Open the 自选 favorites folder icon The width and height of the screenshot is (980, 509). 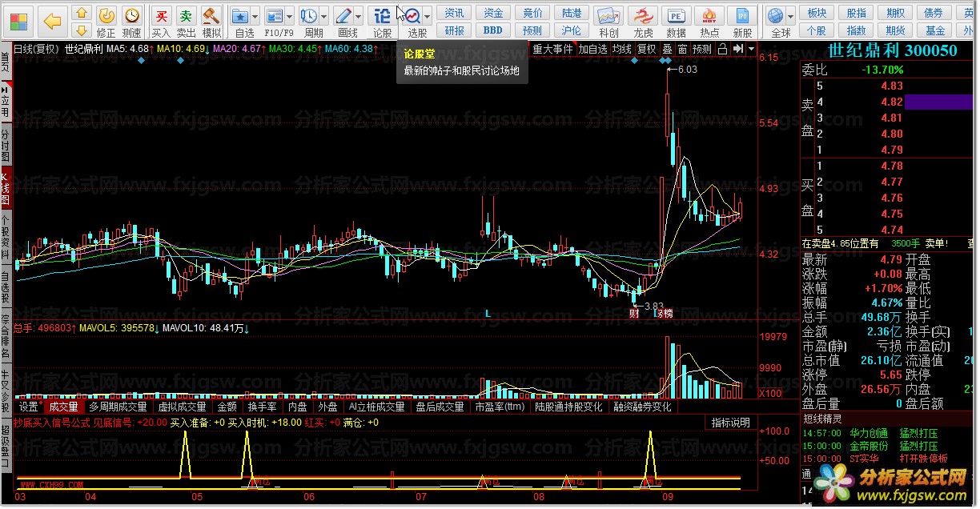tap(239, 15)
